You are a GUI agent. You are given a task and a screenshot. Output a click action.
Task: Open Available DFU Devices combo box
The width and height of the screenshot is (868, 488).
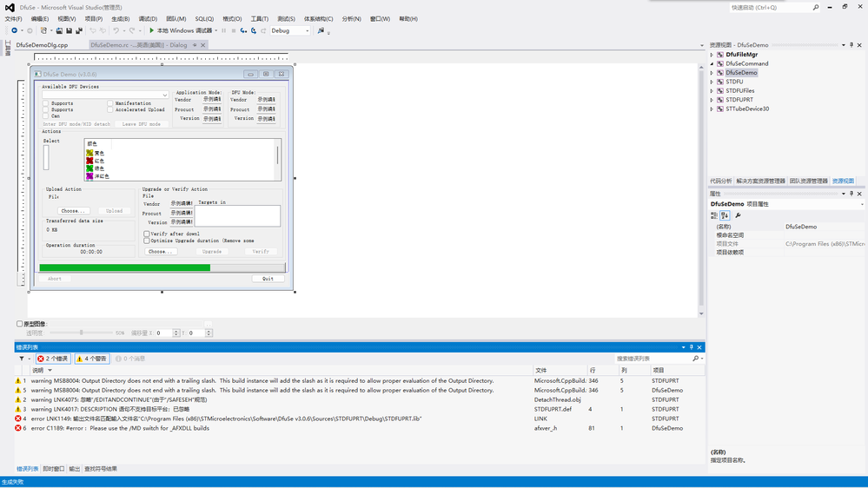tap(105, 96)
